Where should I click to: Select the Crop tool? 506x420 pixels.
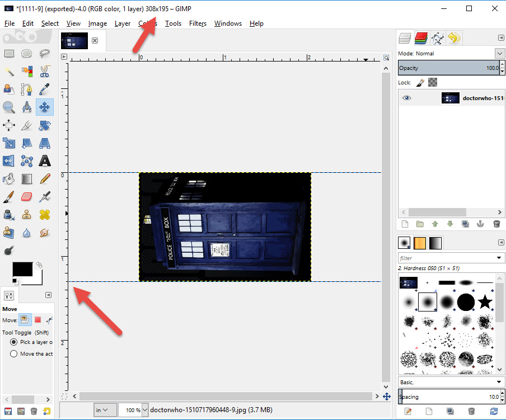26,125
